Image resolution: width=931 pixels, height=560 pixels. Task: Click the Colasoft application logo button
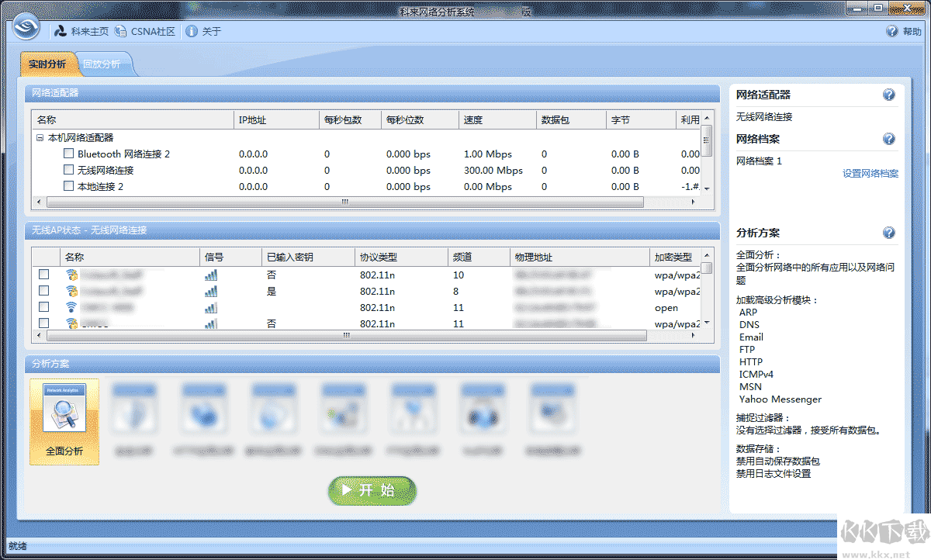pyautogui.click(x=28, y=30)
